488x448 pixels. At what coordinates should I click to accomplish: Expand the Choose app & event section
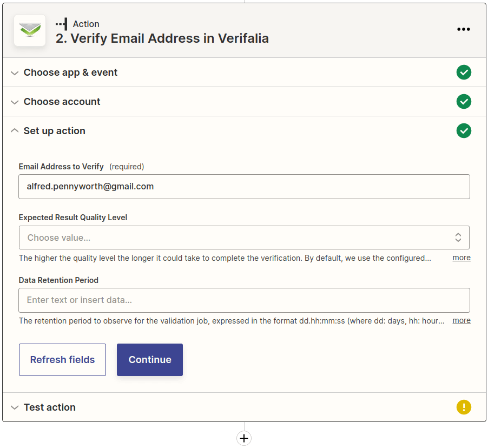(70, 73)
